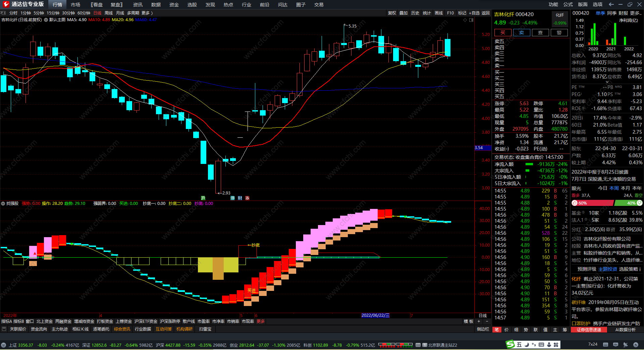Click the network monitor icon in status bar
This screenshot has width=644, height=350.
(x=615, y=345)
